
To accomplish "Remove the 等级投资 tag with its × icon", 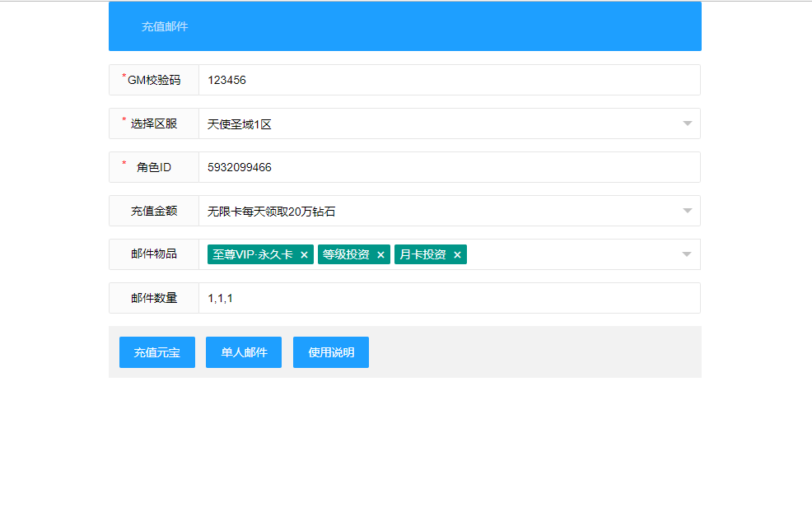I will [x=380, y=255].
